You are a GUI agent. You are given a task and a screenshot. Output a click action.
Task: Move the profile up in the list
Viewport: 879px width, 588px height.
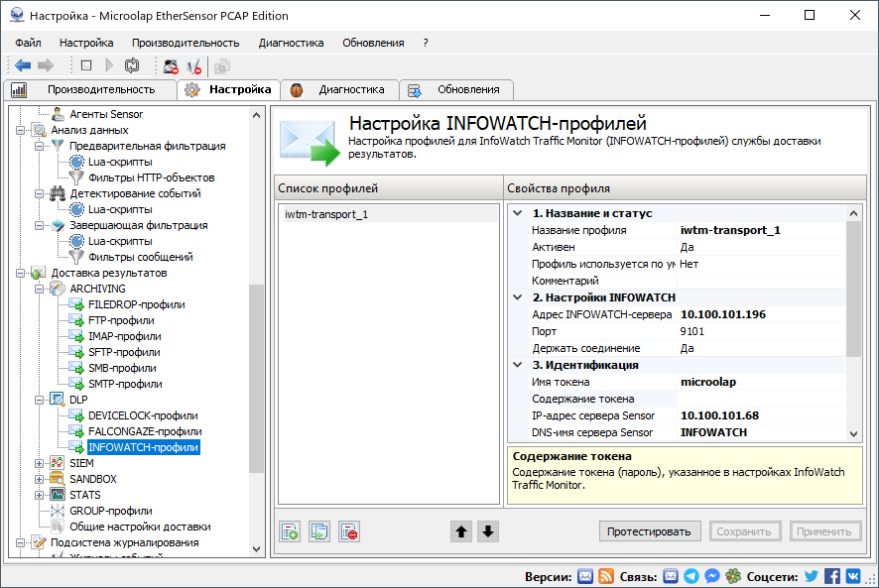click(460, 531)
